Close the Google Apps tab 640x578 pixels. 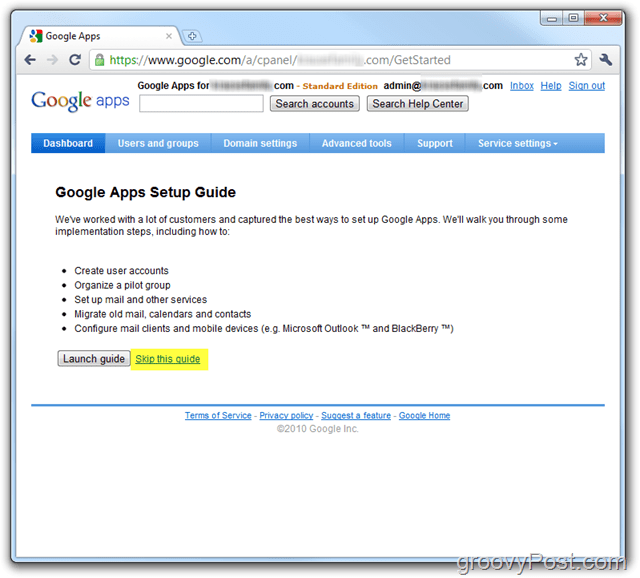pyautogui.click(x=169, y=36)
